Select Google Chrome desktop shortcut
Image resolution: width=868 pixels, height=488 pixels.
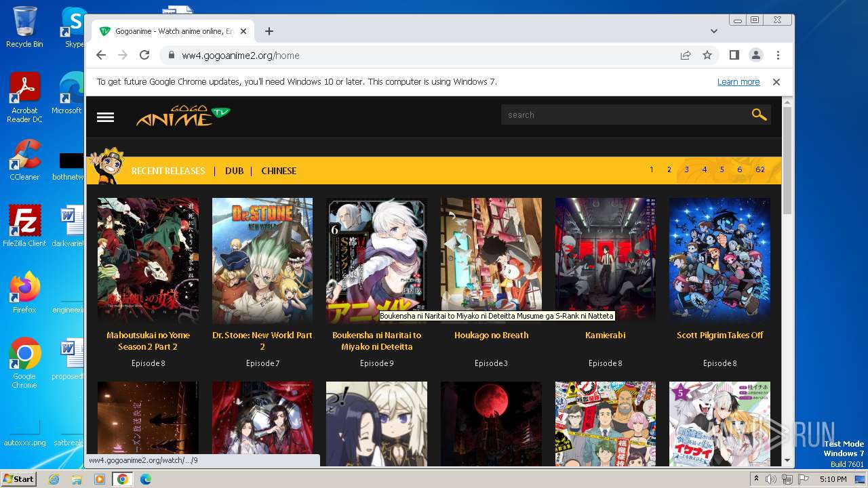(24, 363)
